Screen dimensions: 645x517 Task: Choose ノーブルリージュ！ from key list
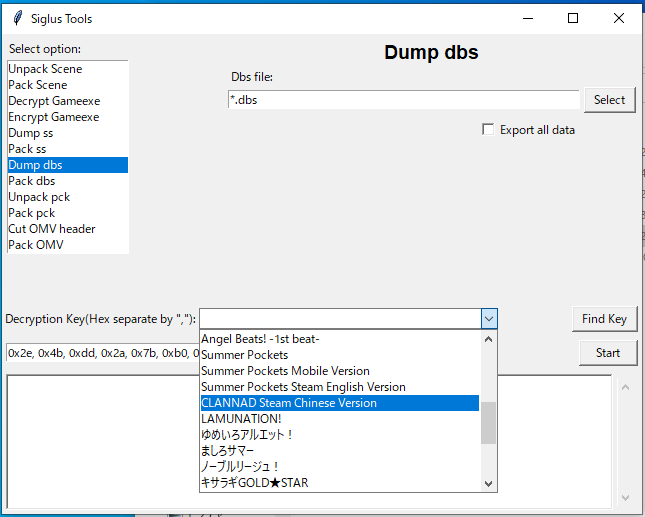point(340,467)
